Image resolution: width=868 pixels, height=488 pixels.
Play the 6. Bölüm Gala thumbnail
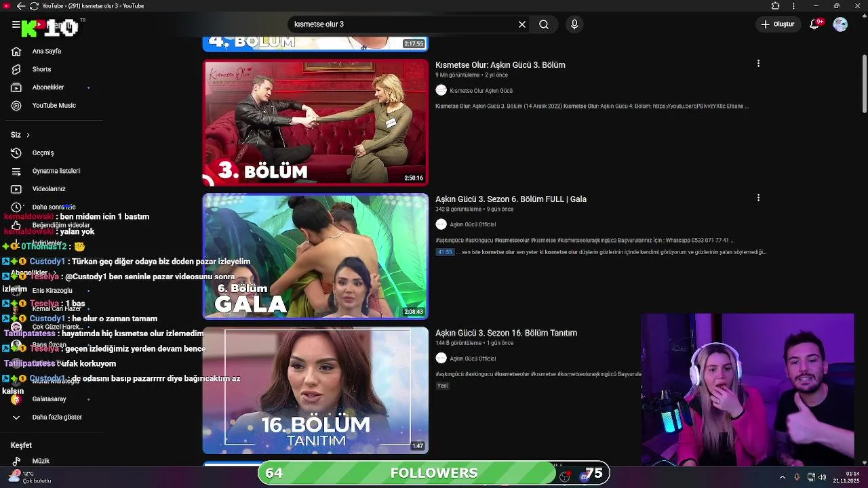click(x=315, y=256)
